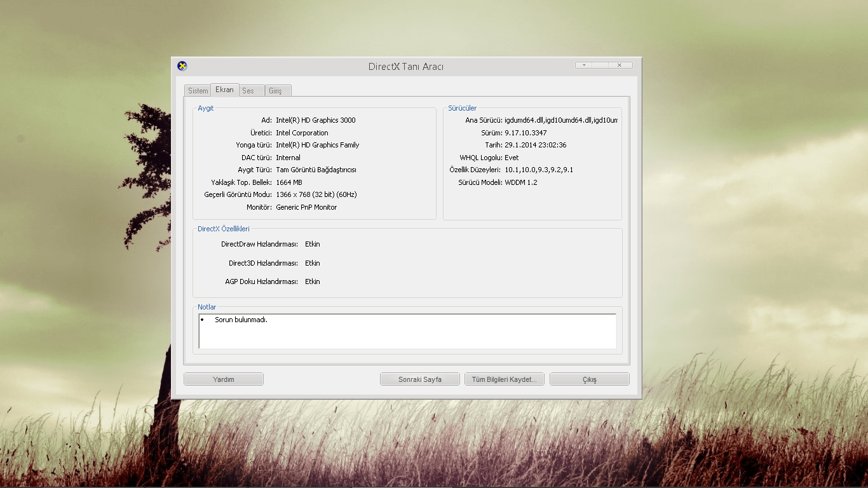The image size is (868, 488).
Task: Click the "Ana Sürücü:" label
Action: (x=484, y=120)
